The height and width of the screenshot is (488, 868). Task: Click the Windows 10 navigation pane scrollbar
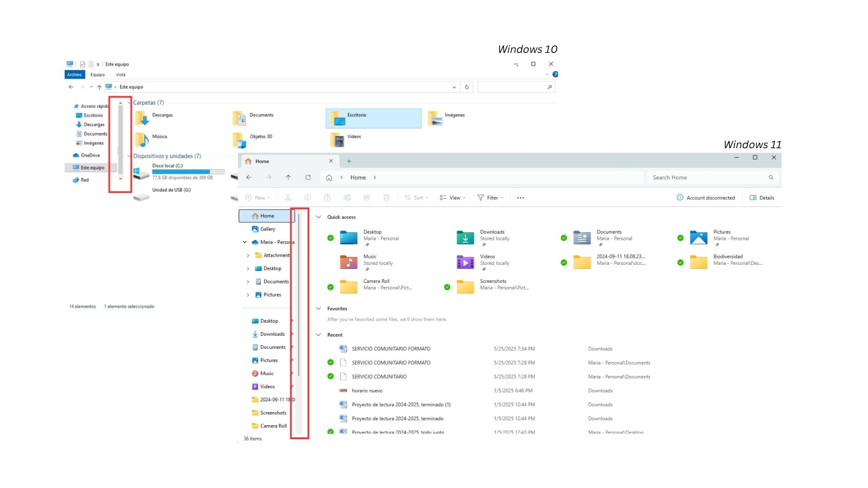click(121, 140)
